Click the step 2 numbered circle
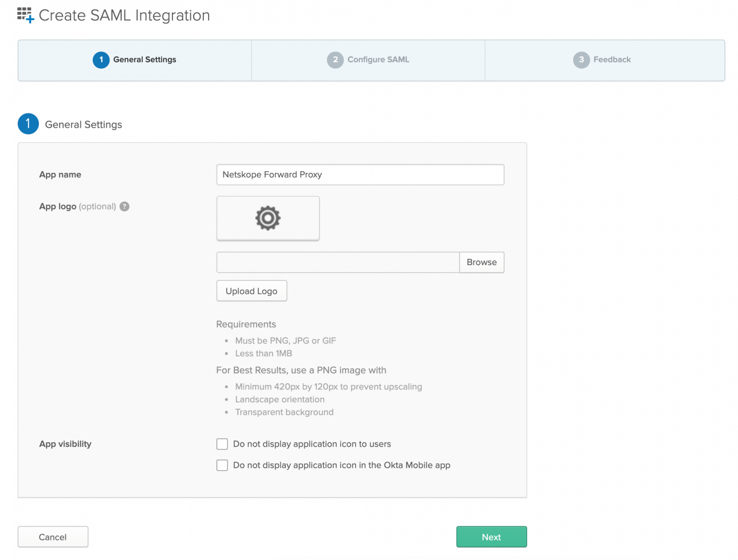The image size is (738, 560). 335,60
